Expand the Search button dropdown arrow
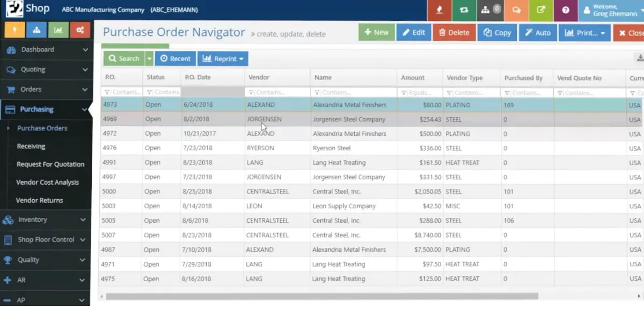The height and width of the screenshot is (322, 644). pos(149,58)
